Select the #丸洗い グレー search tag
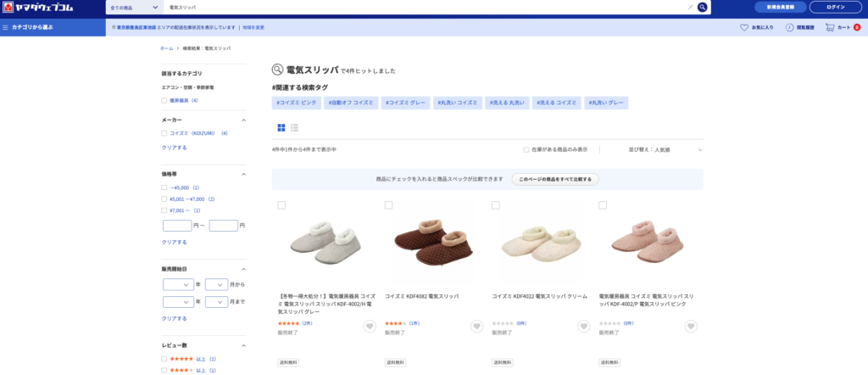This screenshot has height=375, width=868. [606, 103]
